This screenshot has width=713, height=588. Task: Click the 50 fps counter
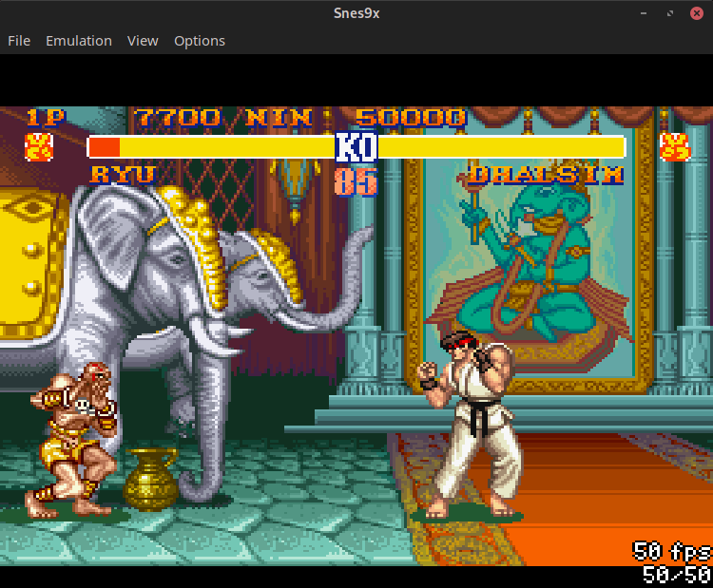click(x=672, y=552)
